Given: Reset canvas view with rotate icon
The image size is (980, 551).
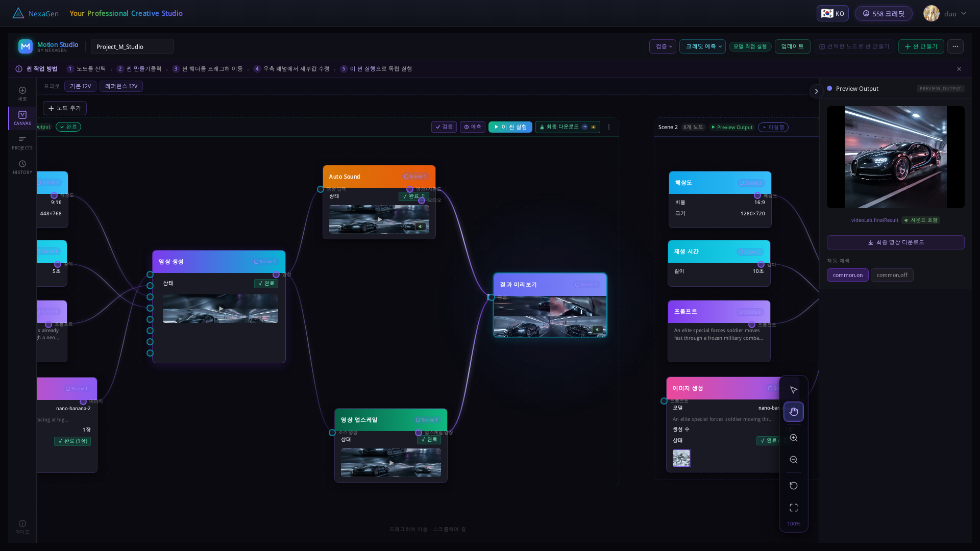Looking at the screenshot, I should 794,486.
